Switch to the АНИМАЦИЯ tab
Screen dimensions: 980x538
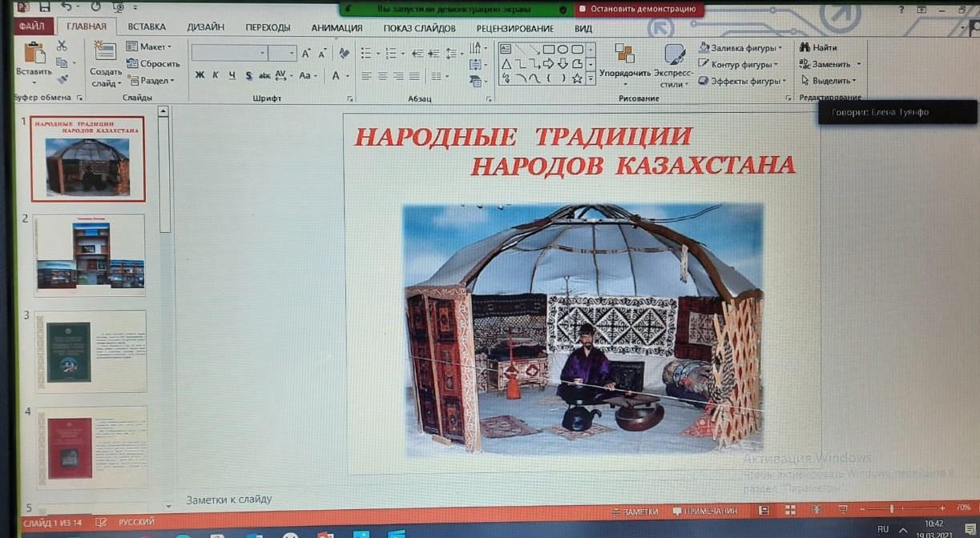point(337,27)
